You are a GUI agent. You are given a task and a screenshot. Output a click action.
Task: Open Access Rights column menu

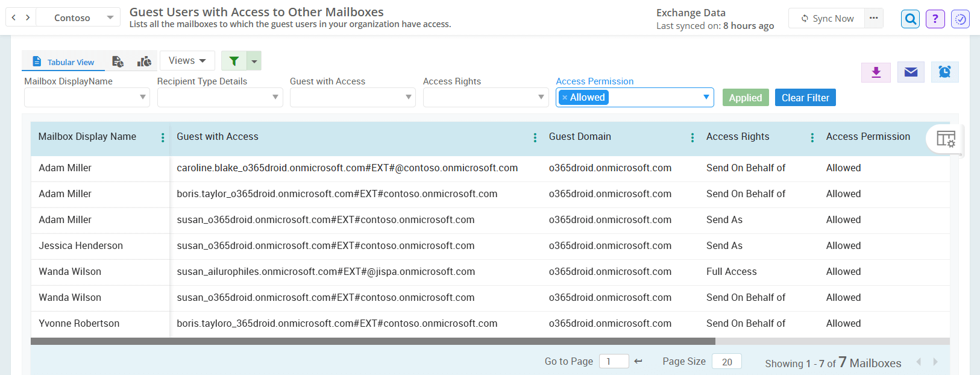click(812, 137)
